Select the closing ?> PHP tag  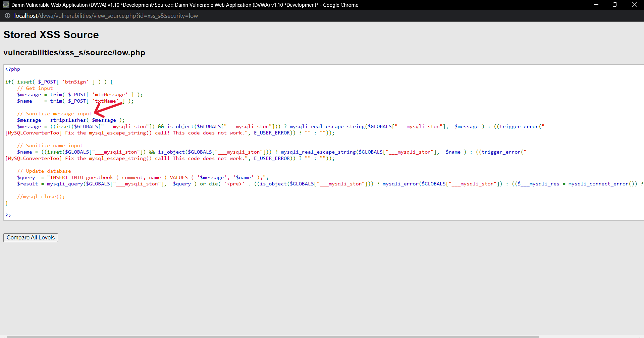8,215
